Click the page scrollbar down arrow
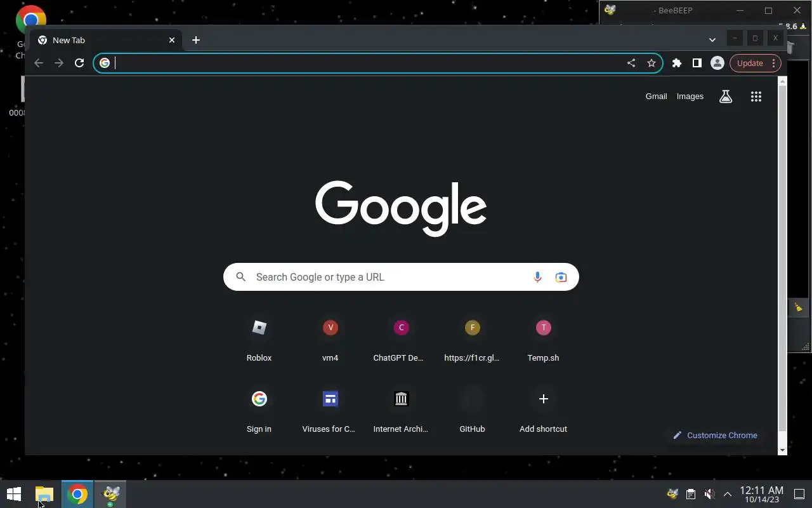The width and height of the screenshot is (812, 508). pyautogui.click(x=782, y=450)
